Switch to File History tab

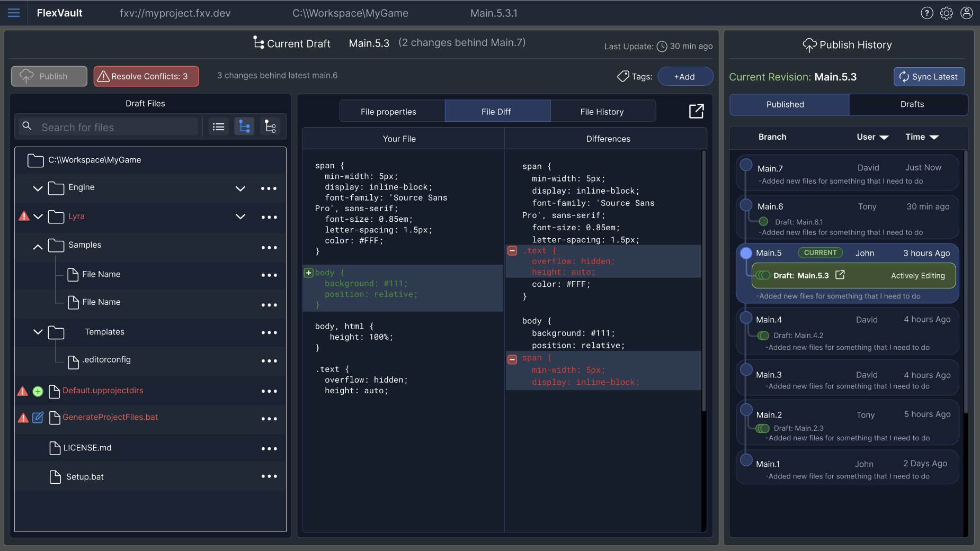[x=603, y=111]
